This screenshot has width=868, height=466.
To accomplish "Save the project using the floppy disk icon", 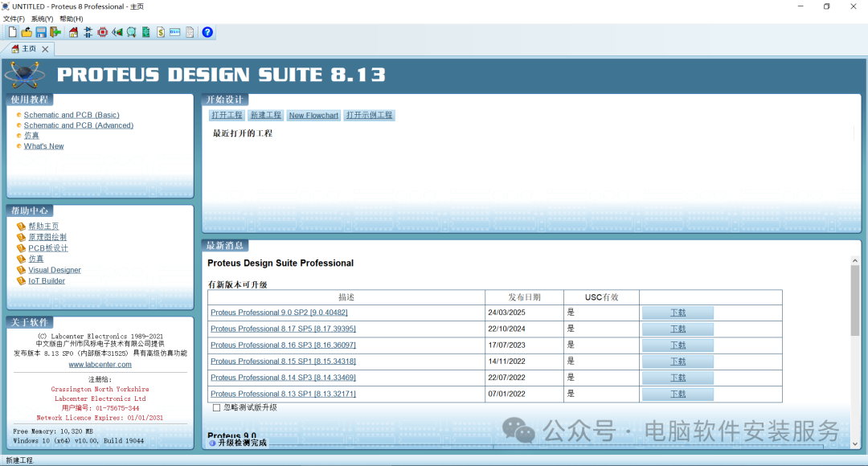I will [41, 32].
